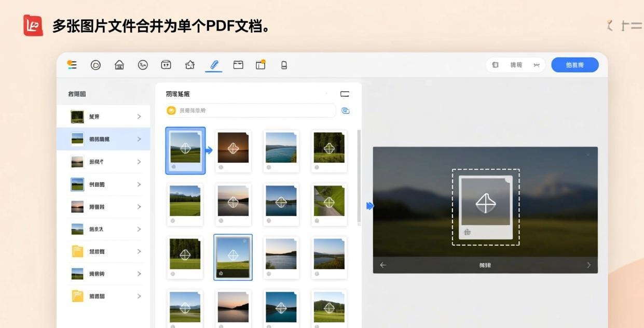Image resolution: width=644 pixels, height=328 pixels.
Task: Expand the first sidebar row with dark forest thumbnail
Action: [x=139, y=117]
